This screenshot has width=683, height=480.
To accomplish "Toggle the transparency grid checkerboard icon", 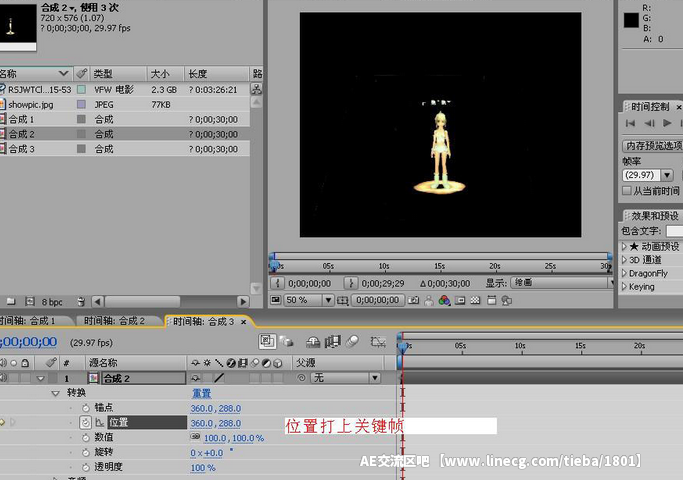I will [x=476, y=300].
